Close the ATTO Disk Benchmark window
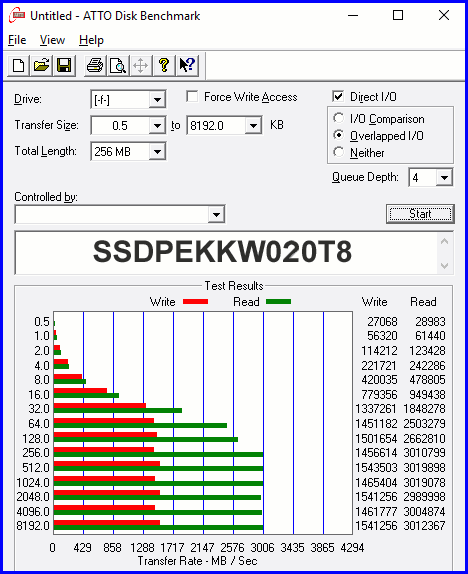Image resolution: width=468 pixels, height=574 pixels. click(x=444, y=15)
